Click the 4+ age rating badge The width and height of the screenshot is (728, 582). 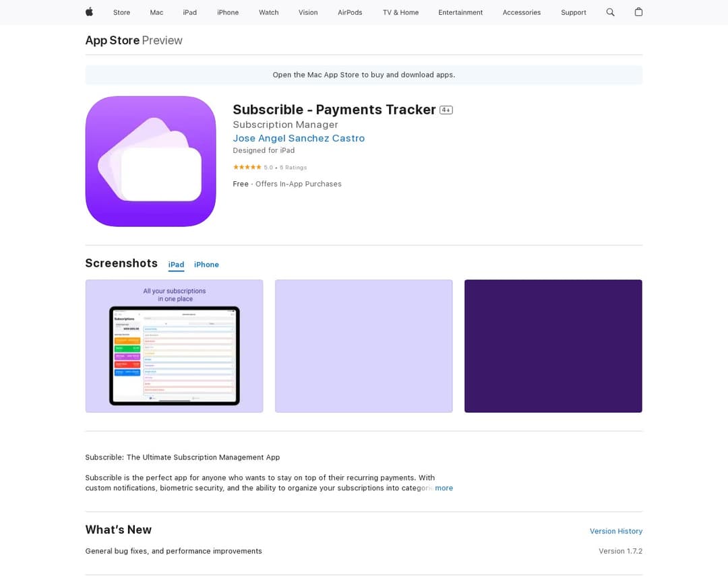[446, 110]
